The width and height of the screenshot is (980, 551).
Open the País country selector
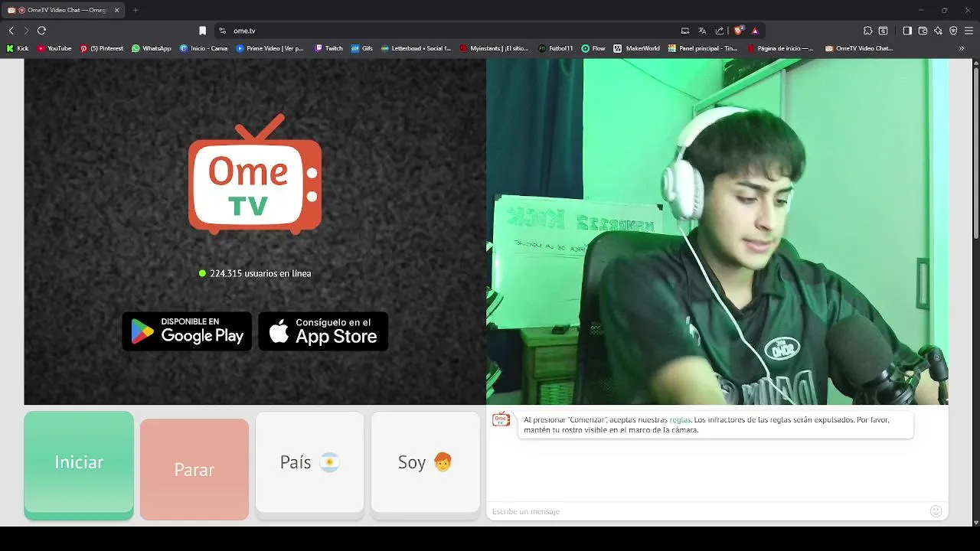click(x=309, y=462)
